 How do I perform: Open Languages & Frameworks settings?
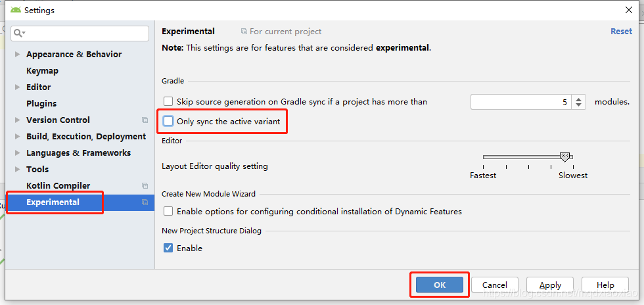tap(78, 153)
